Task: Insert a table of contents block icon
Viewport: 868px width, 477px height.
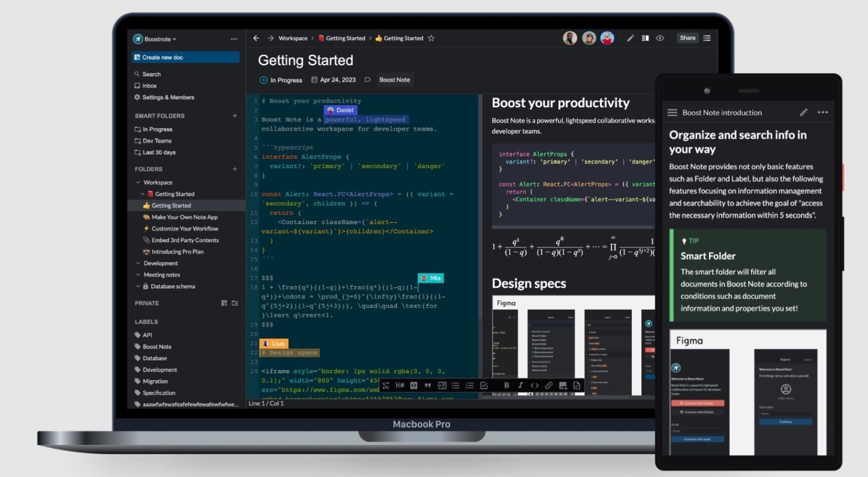Action: (442, 385)
